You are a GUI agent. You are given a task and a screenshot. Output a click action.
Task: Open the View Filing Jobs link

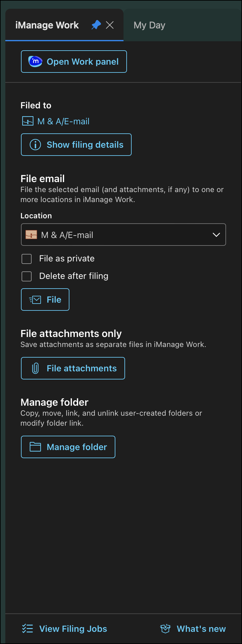73,629
